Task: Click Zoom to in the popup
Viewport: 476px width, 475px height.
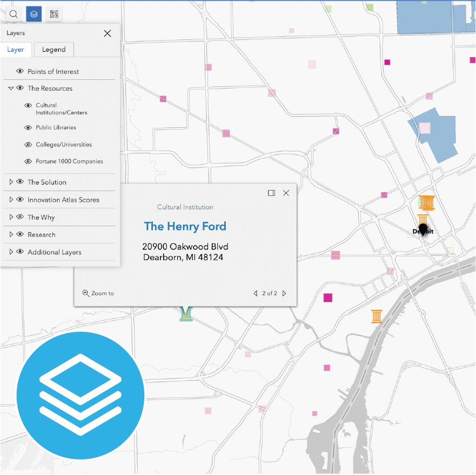Action: click(98, 293)
